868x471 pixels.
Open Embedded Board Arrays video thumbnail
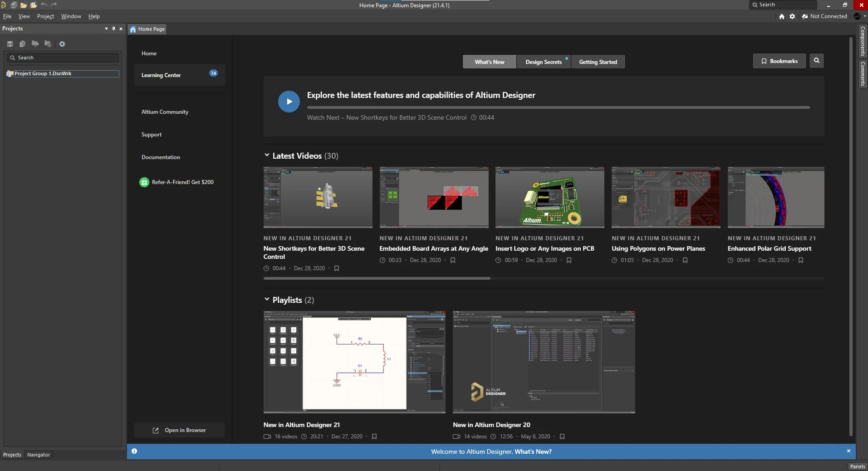tap(434, 197)
